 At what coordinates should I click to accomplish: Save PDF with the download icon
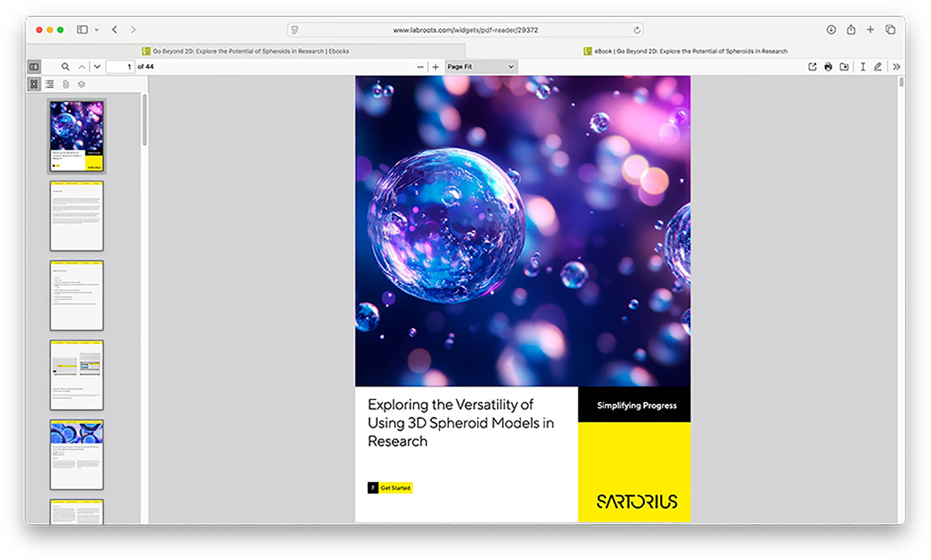(844, 67)
